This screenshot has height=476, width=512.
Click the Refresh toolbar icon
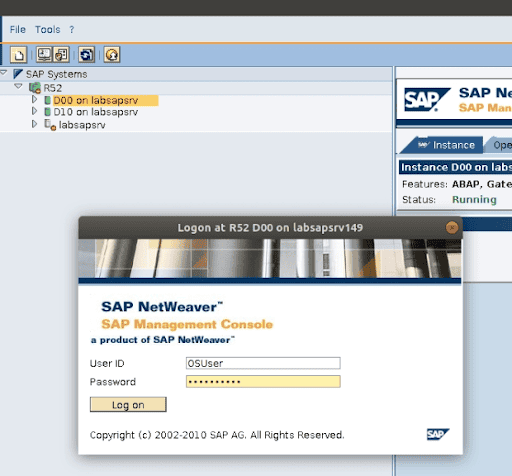[87, 54]
